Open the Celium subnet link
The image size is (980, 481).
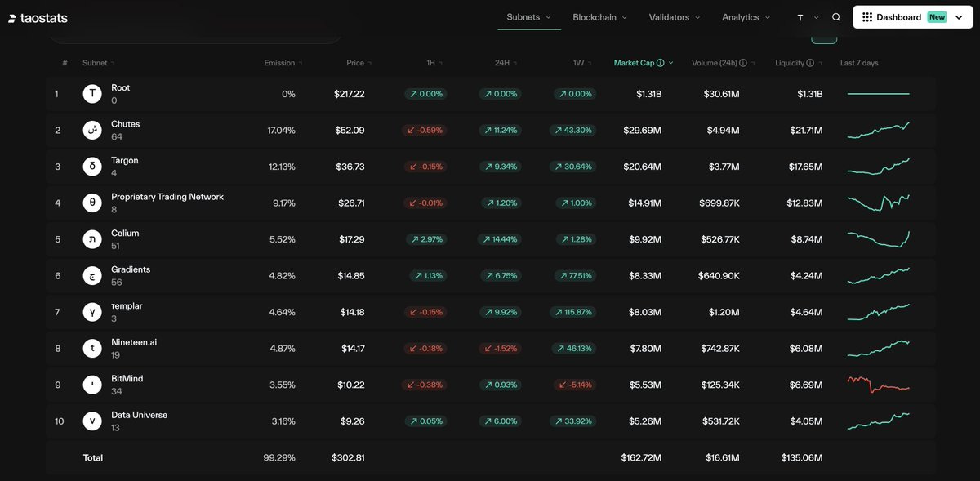[125, 234]
